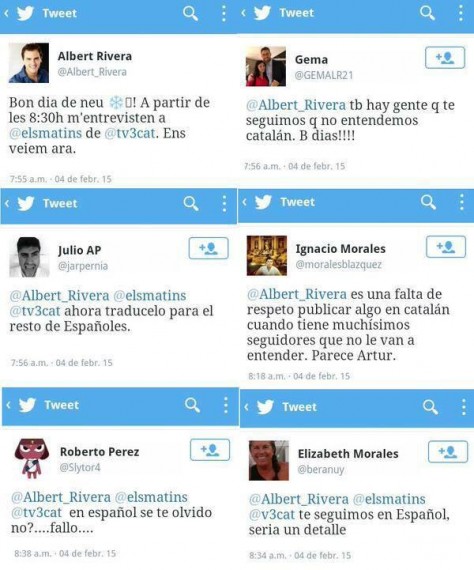Open the three-dot menu above Elizabeth Morales's tweet
The height and width of the screenshot is (570, 474).
(x=463, y=407)
